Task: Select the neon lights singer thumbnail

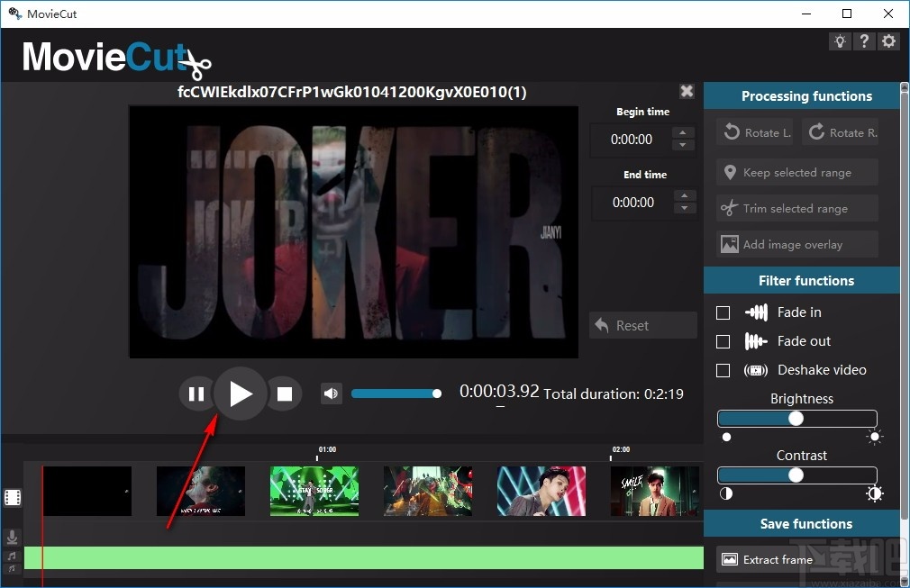Action: pyautogui.click(x=541, y=491)
